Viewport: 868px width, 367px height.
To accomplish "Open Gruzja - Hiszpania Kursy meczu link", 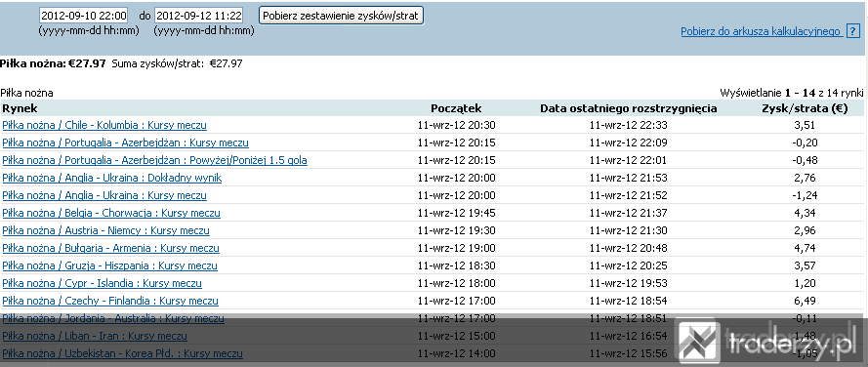I will [x=109, y=265].
